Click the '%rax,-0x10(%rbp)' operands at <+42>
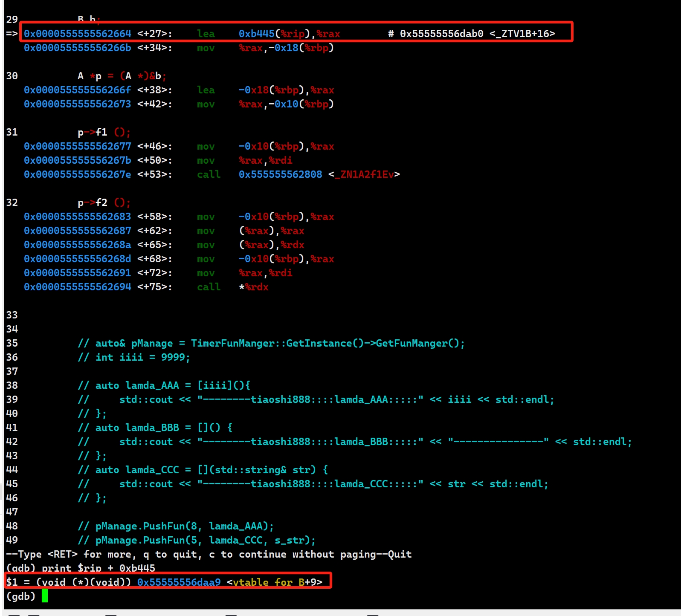The height and width of the screenshot is (616, 681). point(287,104)
